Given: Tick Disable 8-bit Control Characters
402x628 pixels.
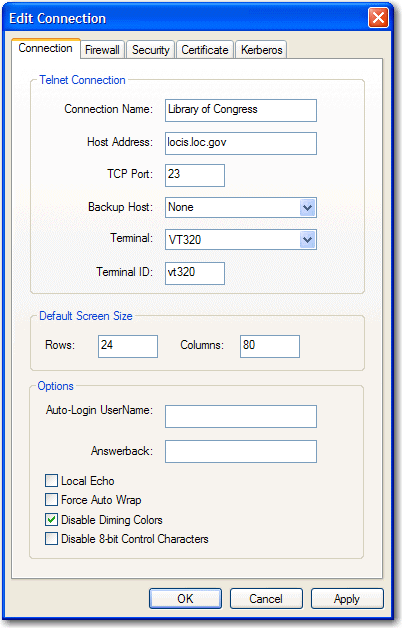Looking at the screenshot, I should pos(51,539).
